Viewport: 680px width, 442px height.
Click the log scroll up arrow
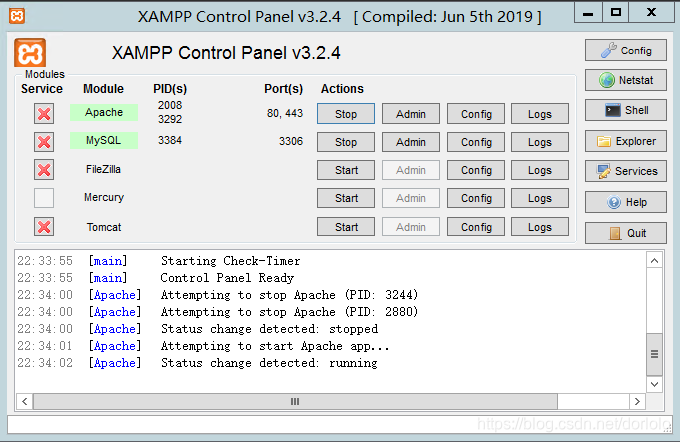654,261
